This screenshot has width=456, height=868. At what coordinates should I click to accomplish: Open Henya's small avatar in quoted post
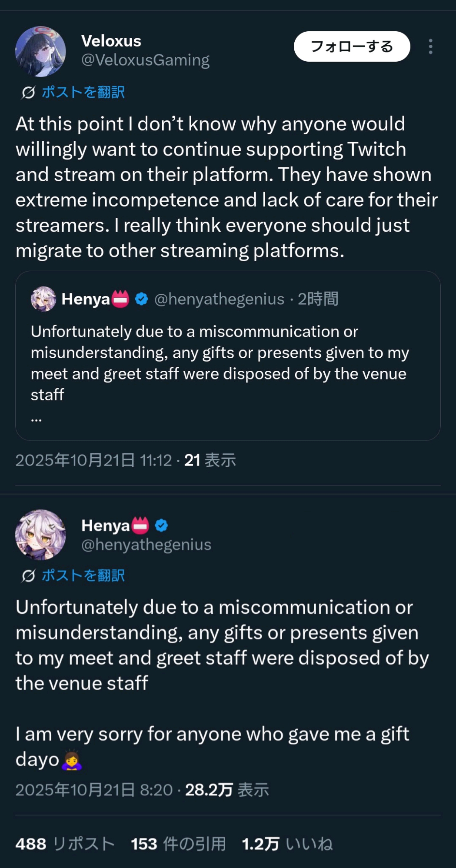coord(43,299)
